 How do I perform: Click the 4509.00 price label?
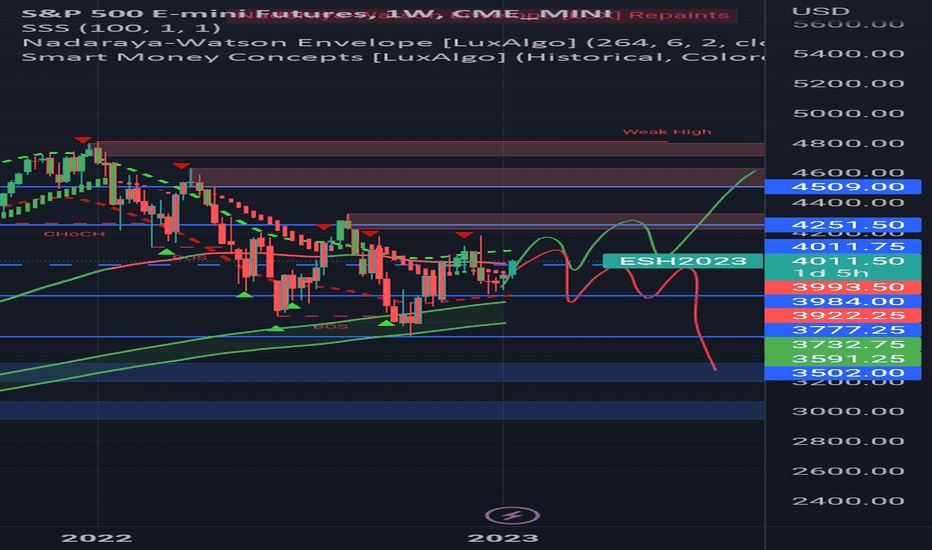[843, 187]
